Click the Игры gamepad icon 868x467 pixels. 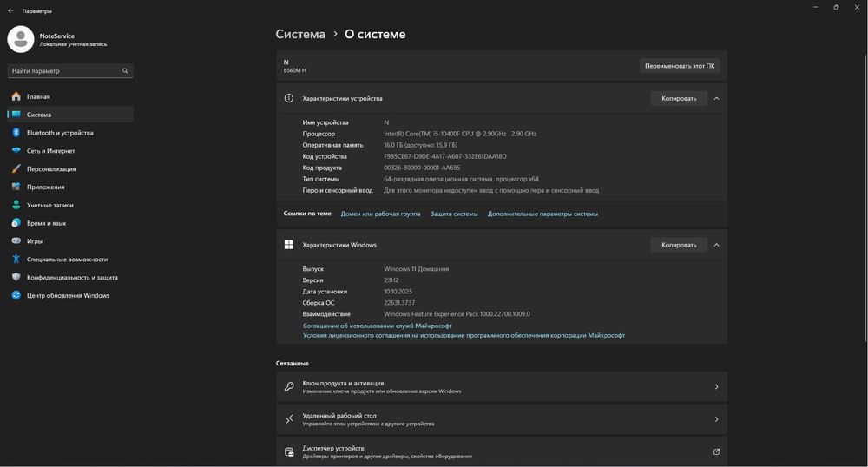(x=16, y=240)
